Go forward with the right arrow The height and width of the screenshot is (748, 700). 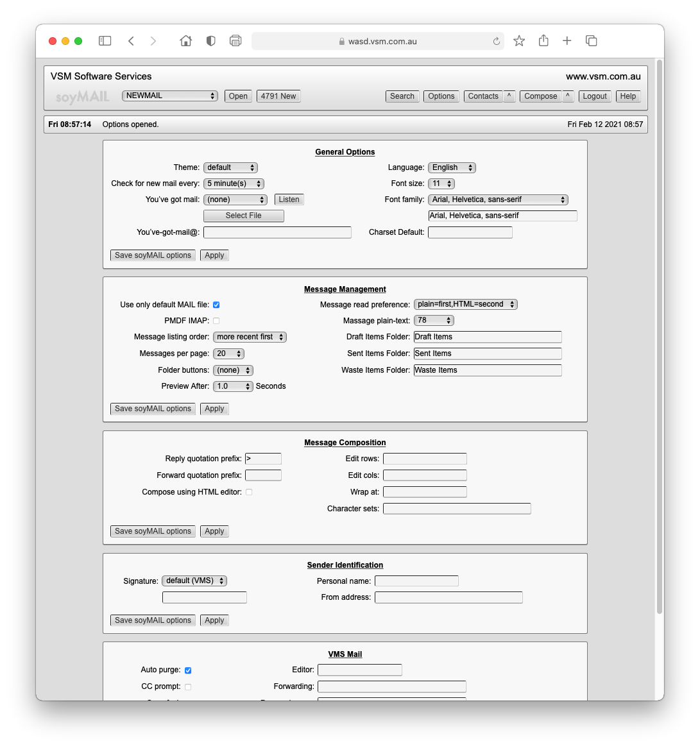click(x=153, y=41)
